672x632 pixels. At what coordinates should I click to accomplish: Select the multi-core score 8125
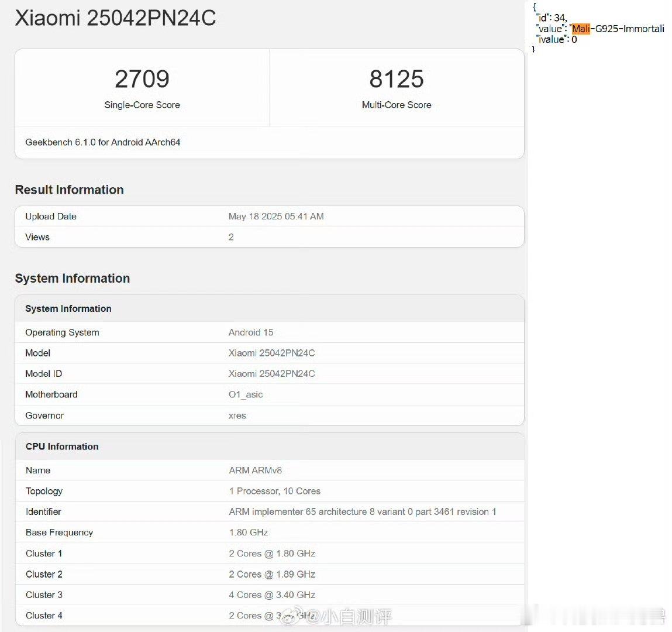pos(397,79)
